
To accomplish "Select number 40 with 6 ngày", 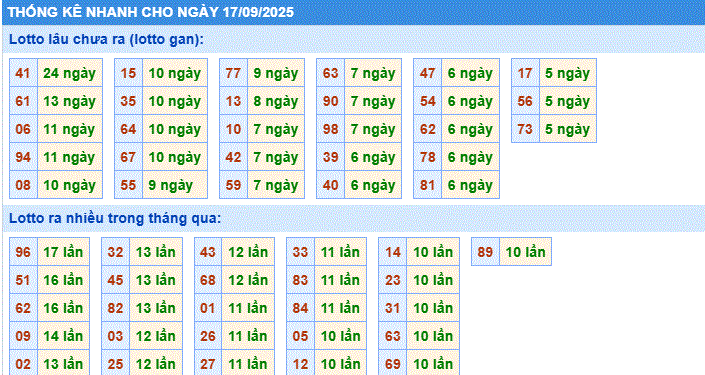I will tap(331, 185).
